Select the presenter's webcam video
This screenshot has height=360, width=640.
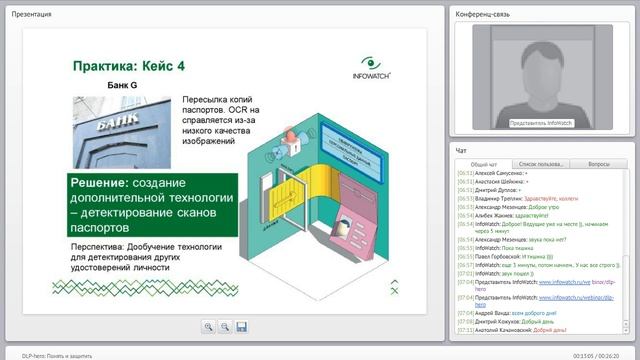tap(542, 77)
